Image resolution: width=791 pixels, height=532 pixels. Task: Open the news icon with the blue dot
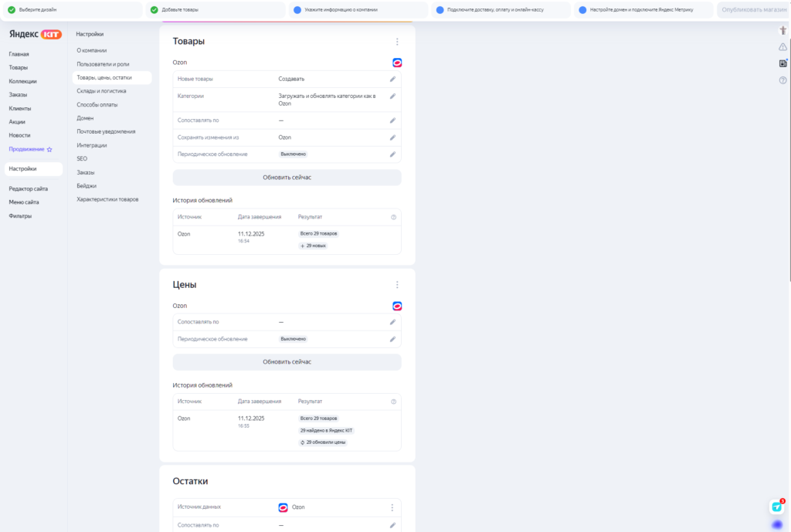click(x=783, y=63)
